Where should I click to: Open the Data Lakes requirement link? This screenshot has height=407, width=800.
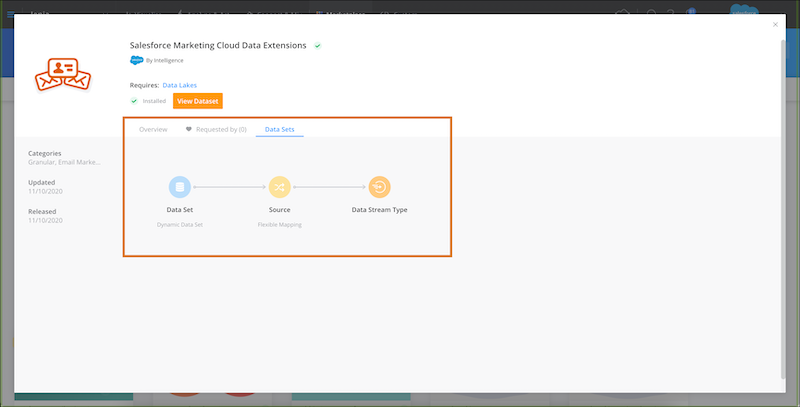180,85
